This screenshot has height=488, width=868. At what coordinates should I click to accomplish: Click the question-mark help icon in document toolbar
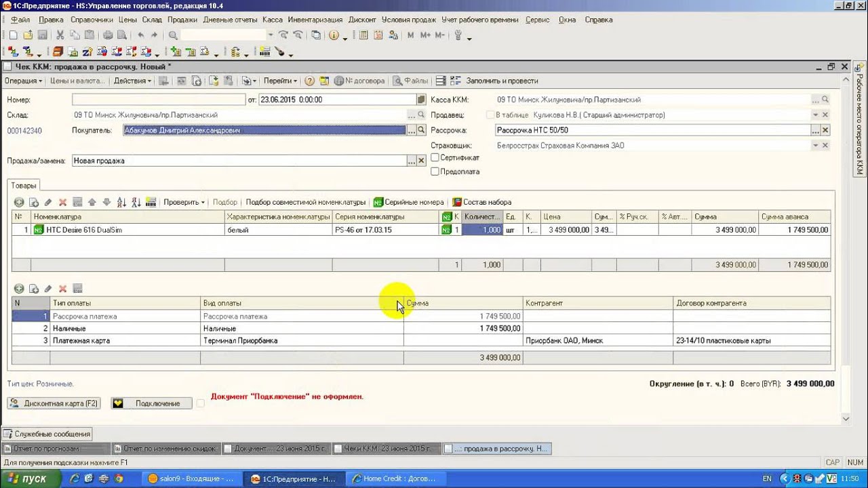coord(310,81)
